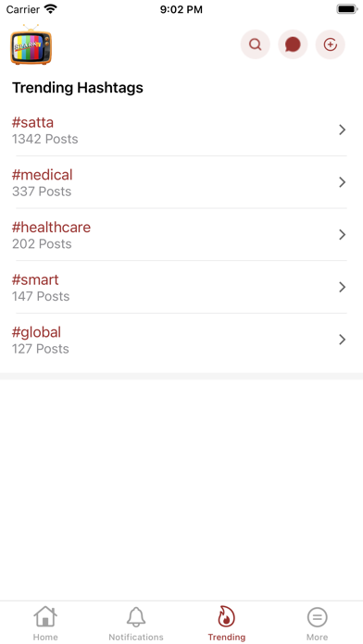Open the #medical hashtag link
The image size is (363, 644).
(43, 175)
